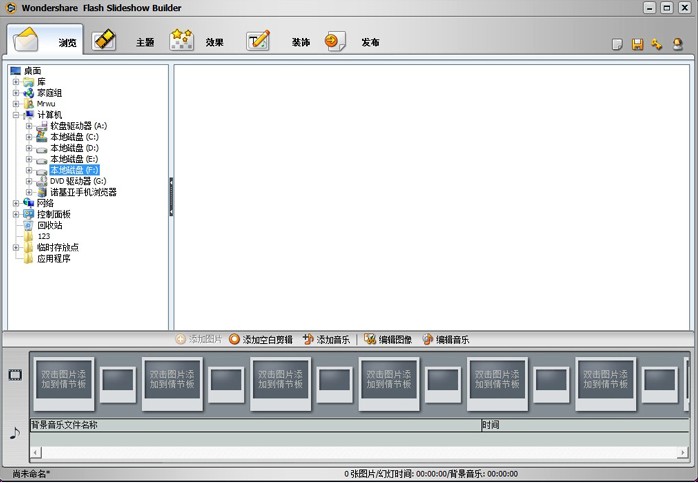
Task: Click 添加空白剪辑 add blank clip button
Action: pyautogui.click(x=261, y=340)
